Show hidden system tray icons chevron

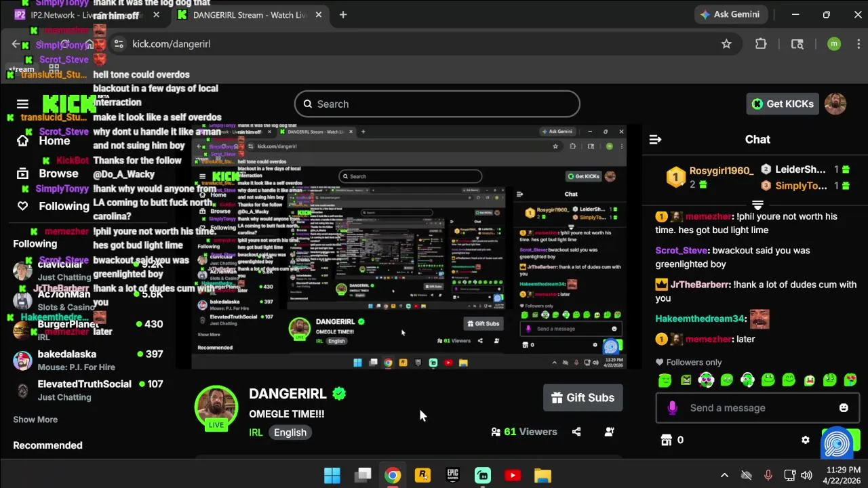(724, 476)
